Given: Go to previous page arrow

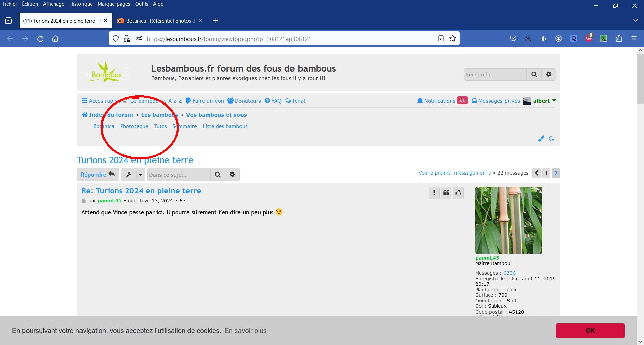Looking at the screenshot, I should 537,173.
